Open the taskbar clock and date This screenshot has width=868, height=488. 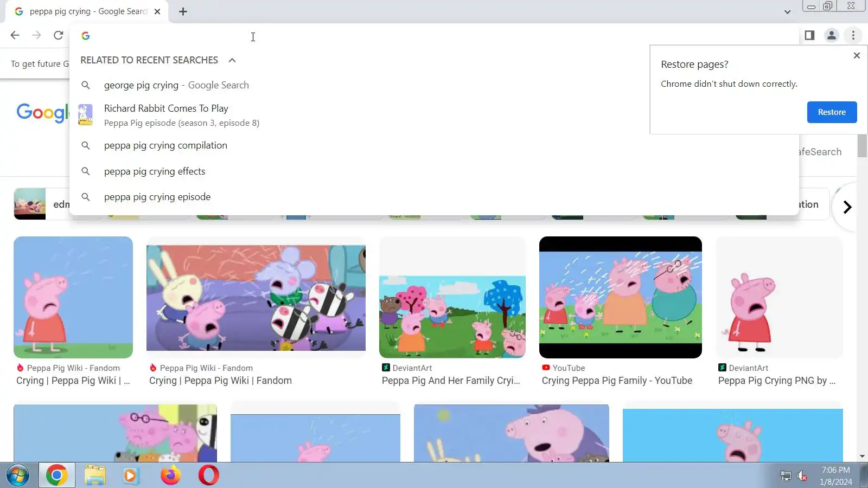coord(835,476)
